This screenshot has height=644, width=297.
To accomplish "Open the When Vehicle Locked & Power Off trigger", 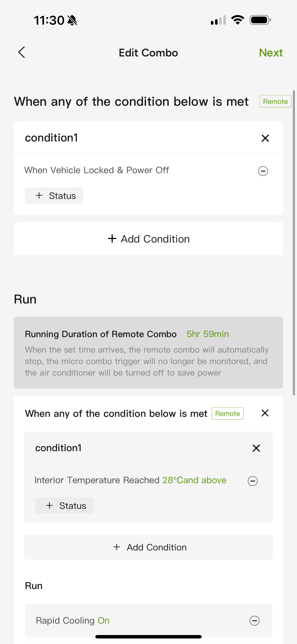I will tap(96, 170).
